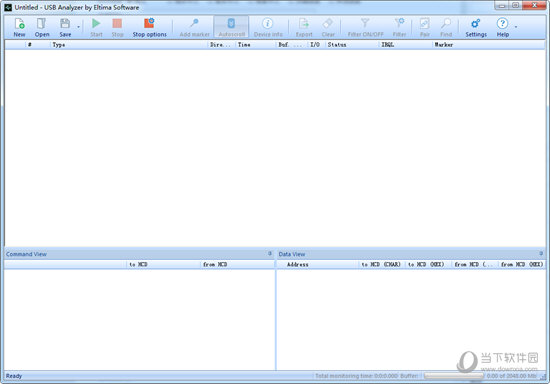Save the session with Save icon
550x384 pixels.
[65, 27]
